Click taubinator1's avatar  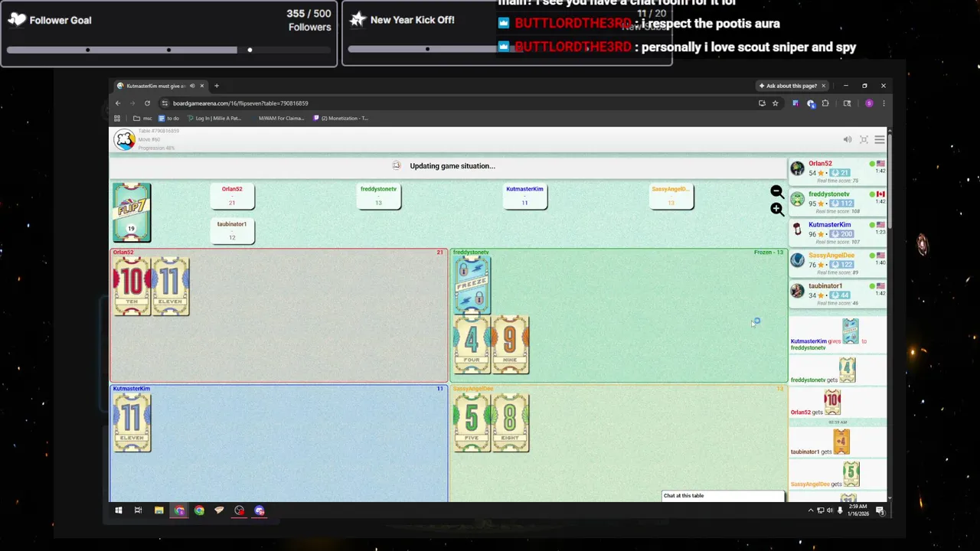click(x=798, y=291)
